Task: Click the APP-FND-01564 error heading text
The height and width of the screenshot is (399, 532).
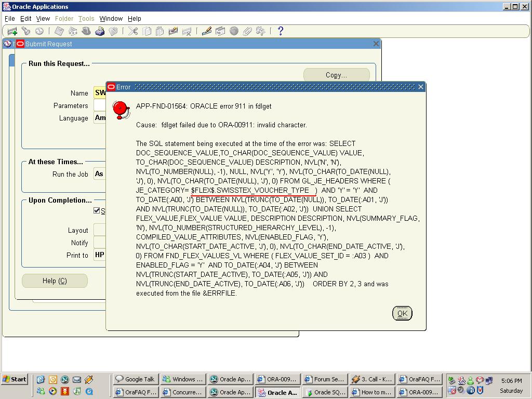Action: (204, 106)
